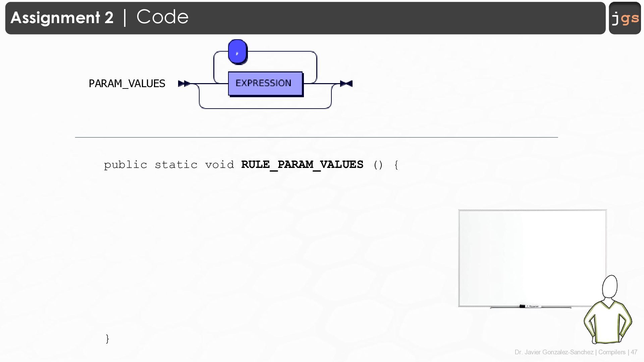Click the word "Code" in the header

[162, 17]
